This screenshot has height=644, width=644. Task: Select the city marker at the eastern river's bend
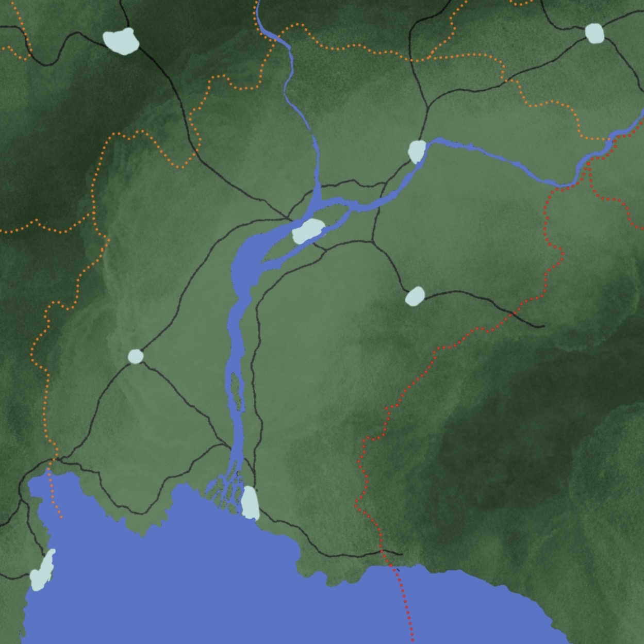click(x=417, y=151)
